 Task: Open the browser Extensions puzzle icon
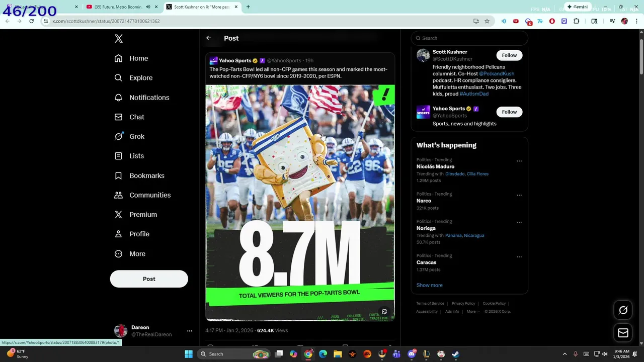click(x=577, y=21)
